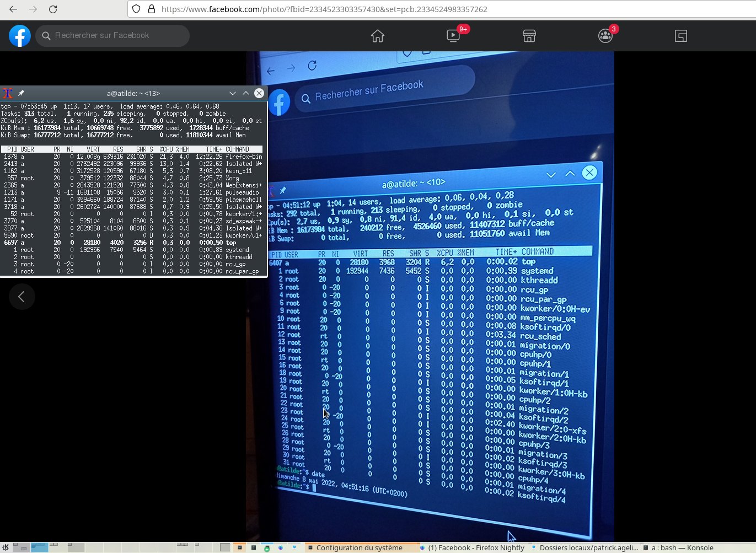Screen dimensions: 756x553
Task: Toggle the pin on xterm window
Action: [x=21, y=93]
